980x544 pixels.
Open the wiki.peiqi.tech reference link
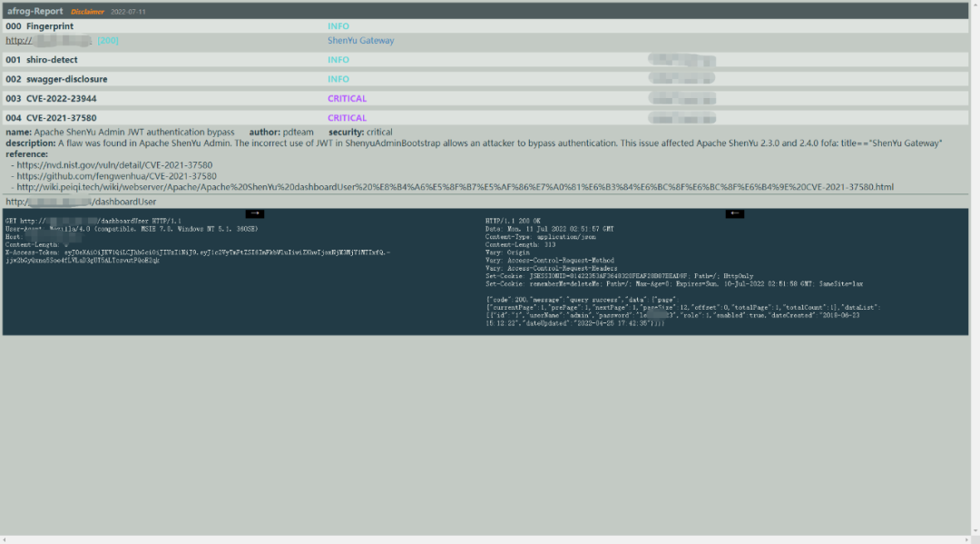[455, 187]
